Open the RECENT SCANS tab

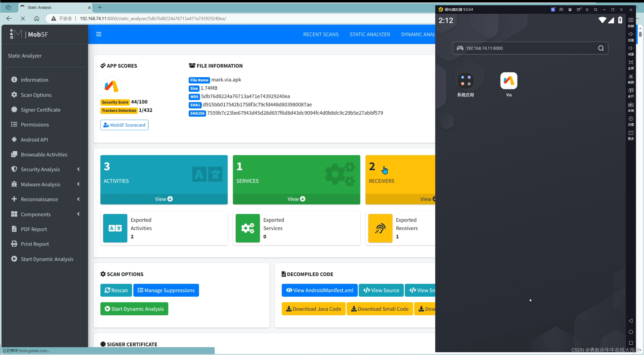(x=321, y=34)
